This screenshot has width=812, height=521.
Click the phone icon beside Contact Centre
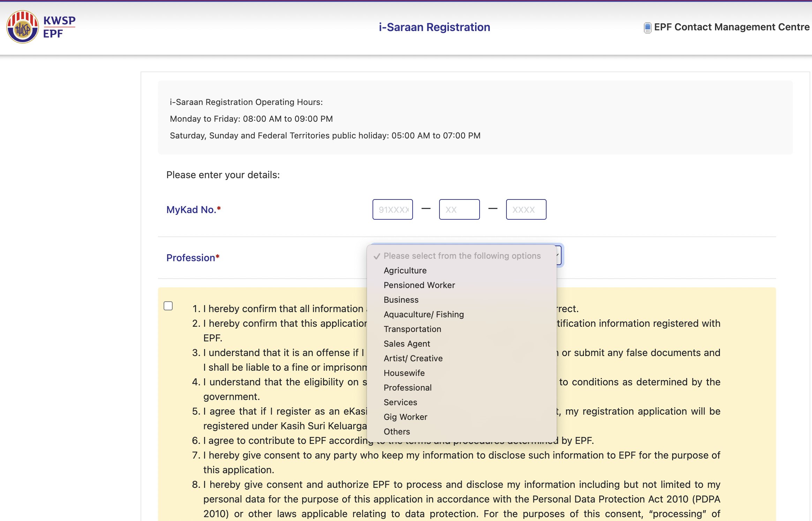click(647, 28)
